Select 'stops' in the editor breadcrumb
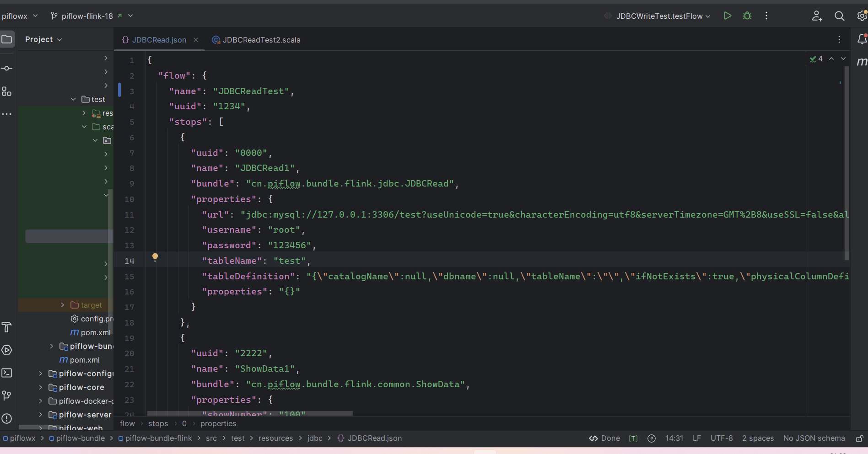This screenshot has height=454, width=868. pos(158,424)
